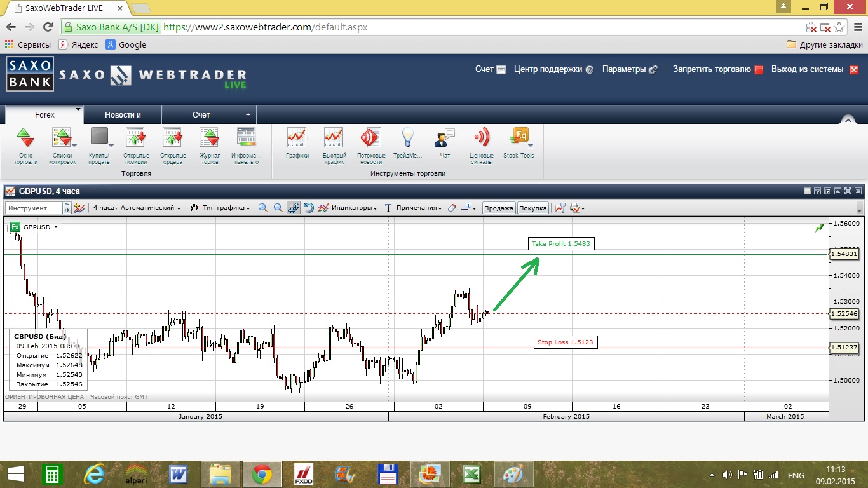Expand the Индикаторы dropdown
Image resolution: width=868 pixels, height=488 pixels.
(348, 208)
